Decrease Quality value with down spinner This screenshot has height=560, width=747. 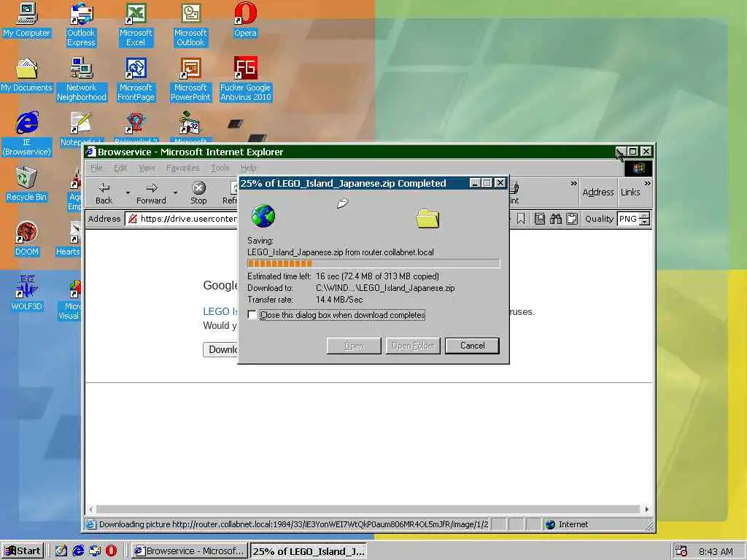645,222
